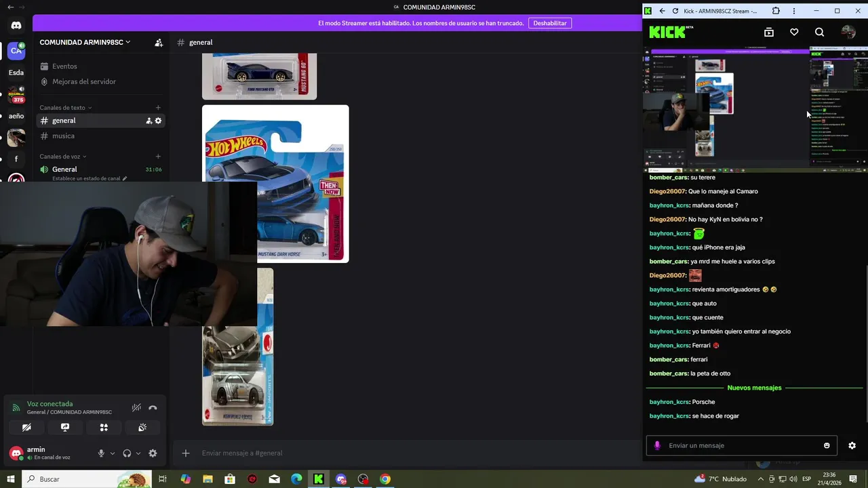The width and height of the screenshot is (868, 488).
Task: Click bayhron_kcrs username on Porsche message
Action: [x=669, y=402]
